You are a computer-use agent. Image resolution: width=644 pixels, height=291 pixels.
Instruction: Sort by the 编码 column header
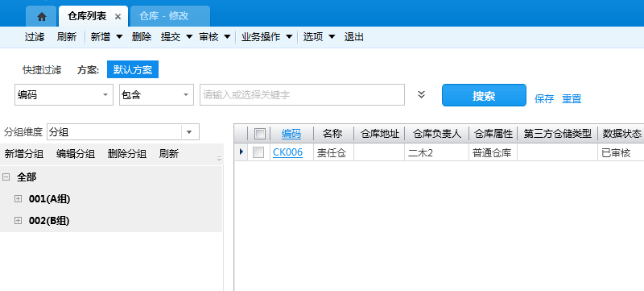tap(291, 134)
